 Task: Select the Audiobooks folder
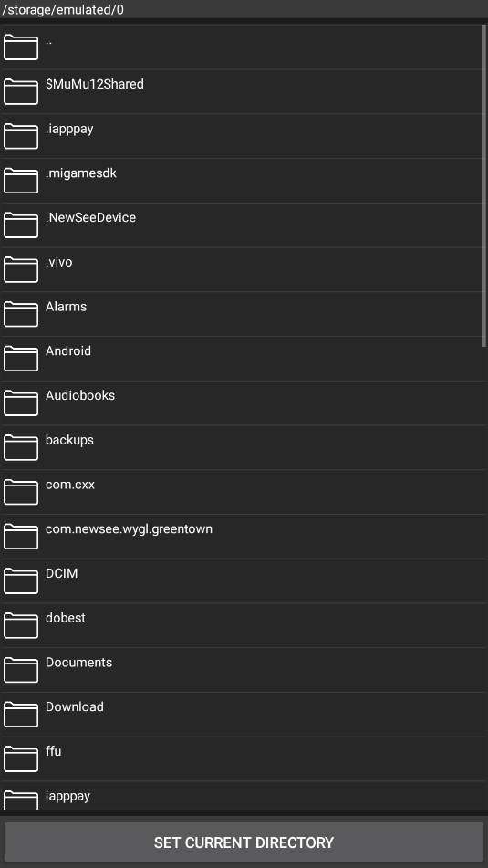(x=244, y=403)
